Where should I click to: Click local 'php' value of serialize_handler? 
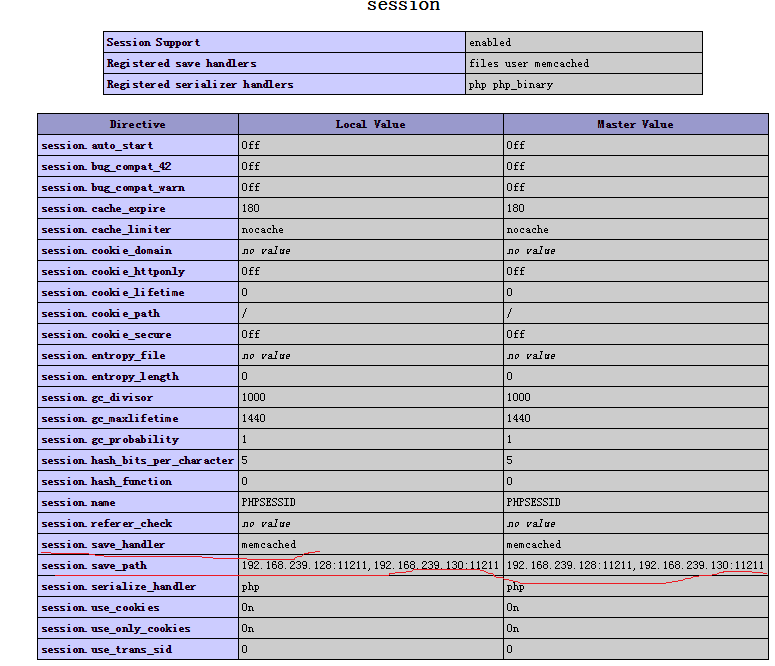click(x=251, y=587)
